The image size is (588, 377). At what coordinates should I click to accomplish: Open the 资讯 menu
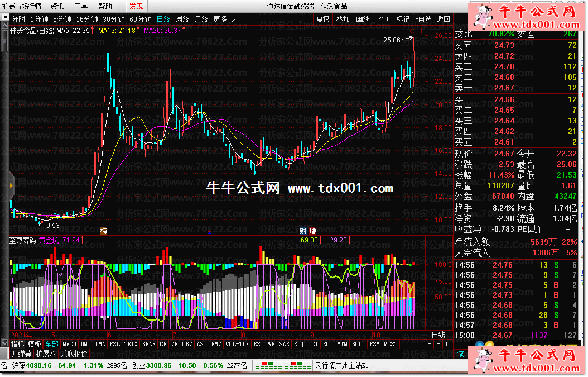click(57, 6)
